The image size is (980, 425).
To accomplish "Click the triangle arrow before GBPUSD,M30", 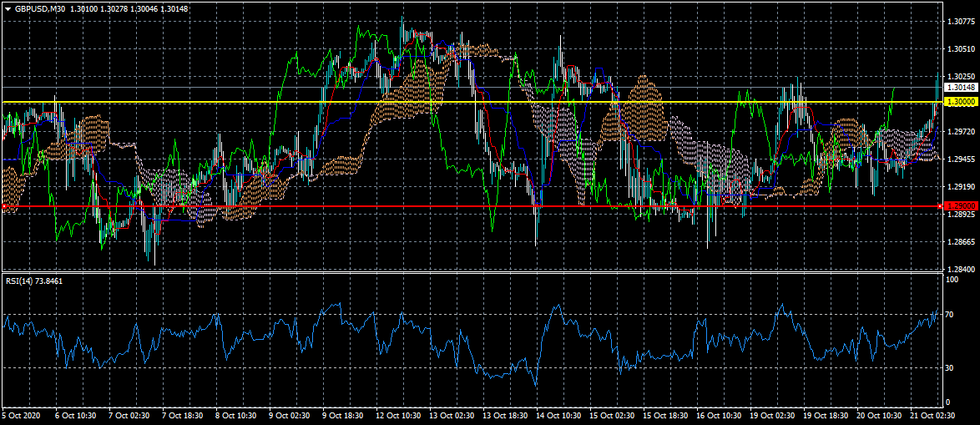I will (8, 8).
